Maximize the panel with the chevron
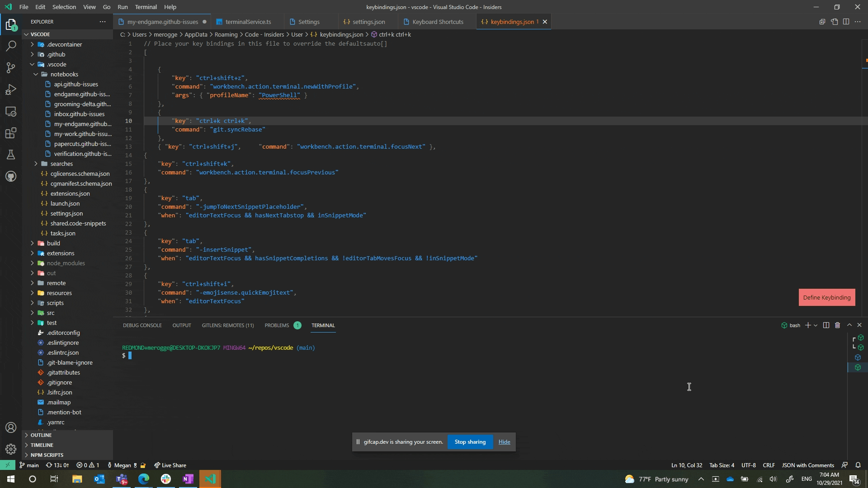 tap(849, 325)
